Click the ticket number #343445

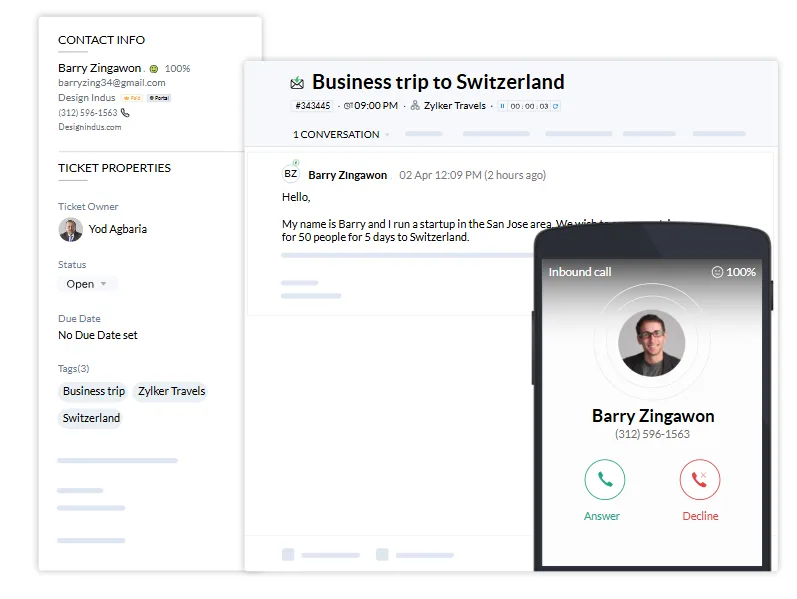pos(313,106)
